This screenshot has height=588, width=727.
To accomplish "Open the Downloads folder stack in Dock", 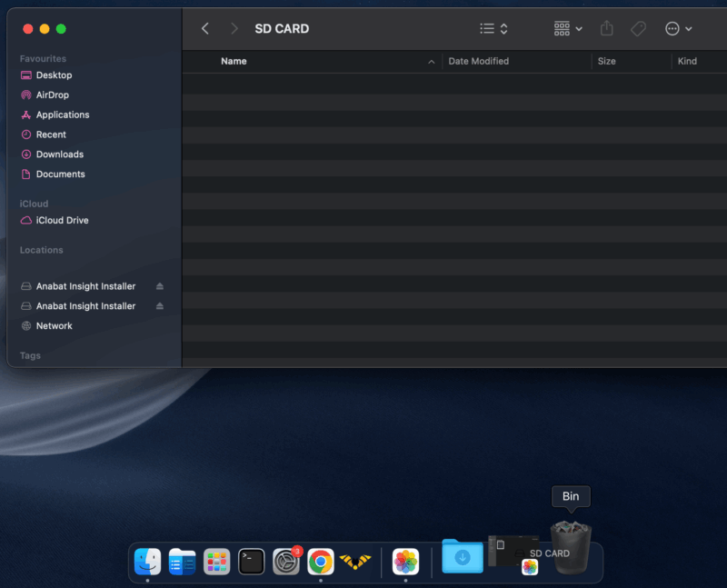I will click(463, 556).
